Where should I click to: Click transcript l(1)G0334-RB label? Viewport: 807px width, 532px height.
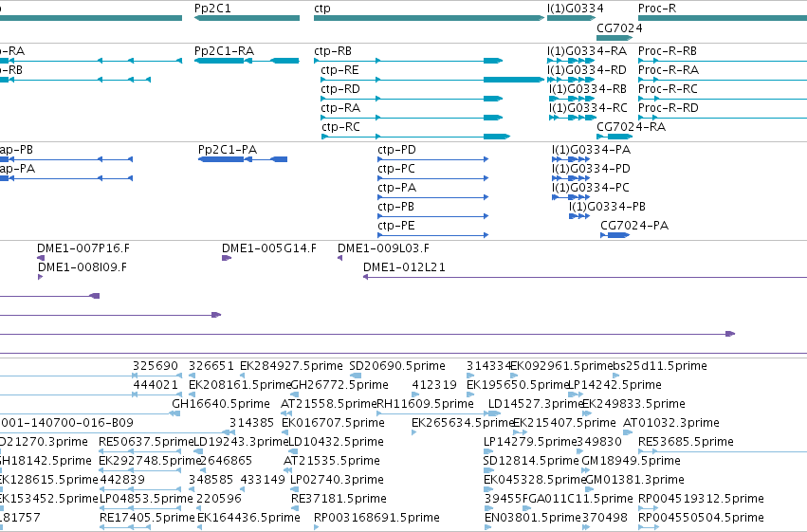[588, 89]
